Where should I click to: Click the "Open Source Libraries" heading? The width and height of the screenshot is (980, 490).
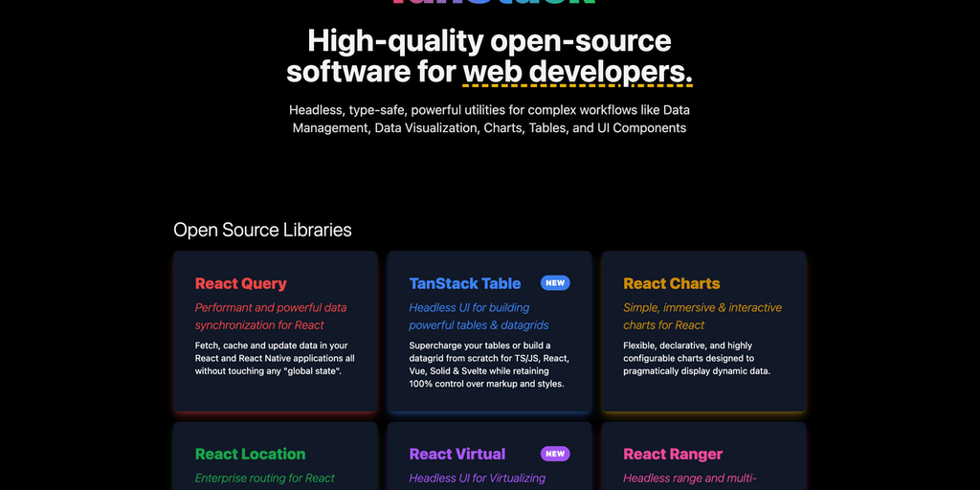(262, 230)
